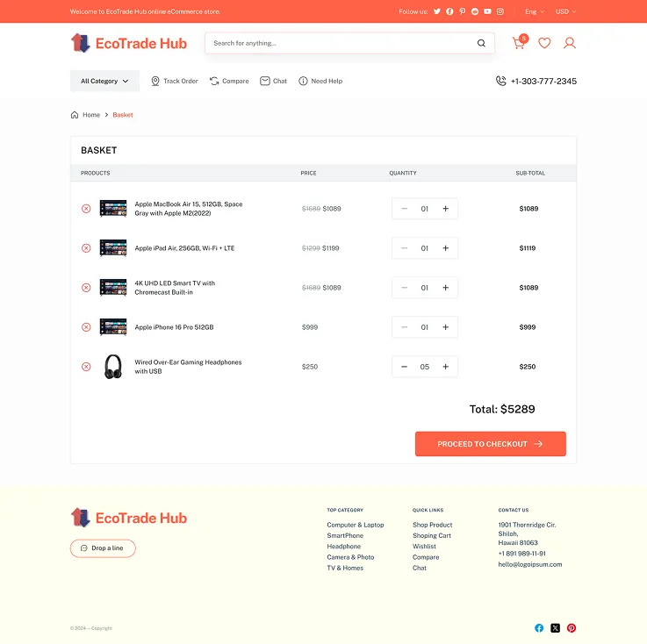Click the Drop a line button

point(103,548)
